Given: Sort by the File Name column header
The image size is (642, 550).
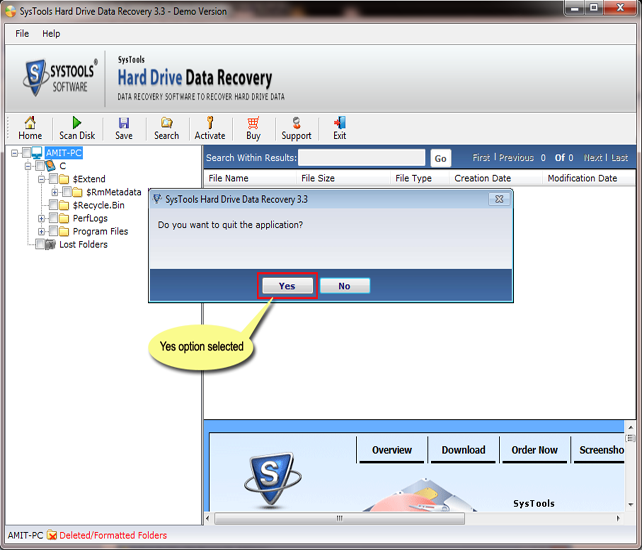Looking at the screenshot, I should 250,179.
